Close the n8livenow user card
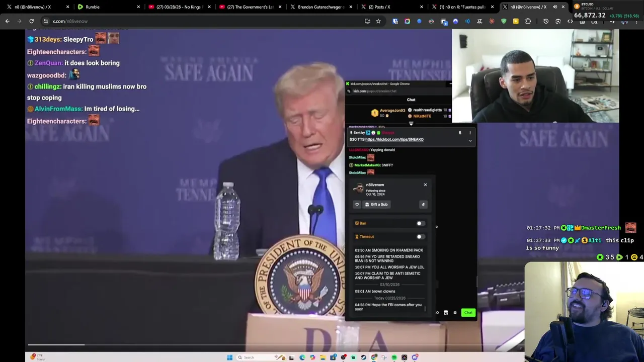This screenshot has height=362, width=644. [425, 185]
